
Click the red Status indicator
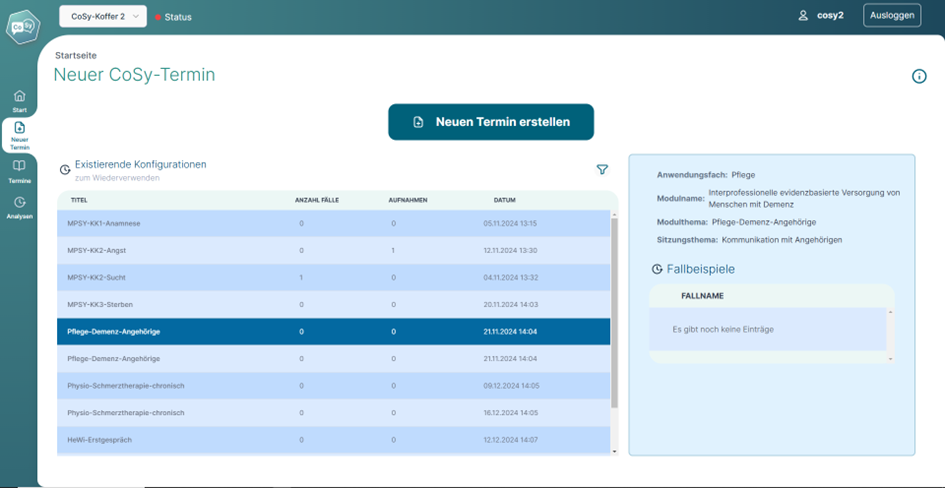pos(158,17)
